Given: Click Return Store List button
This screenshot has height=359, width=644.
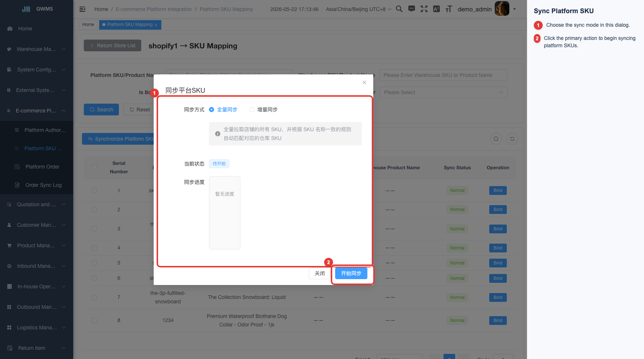Looking at the screenshot, I should 112,45.
